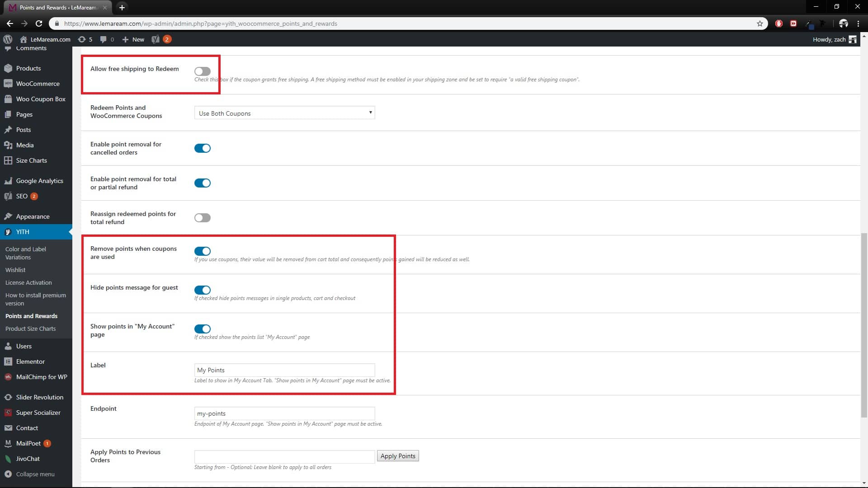This screenshot has width=868, height=488.
Task: Open How to install premium version
Action: pyautogui.click(x=36, y=299)
